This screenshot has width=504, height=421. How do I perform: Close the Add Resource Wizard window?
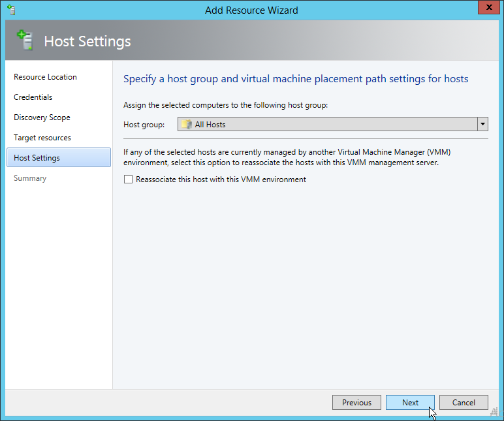click(489, 7)
